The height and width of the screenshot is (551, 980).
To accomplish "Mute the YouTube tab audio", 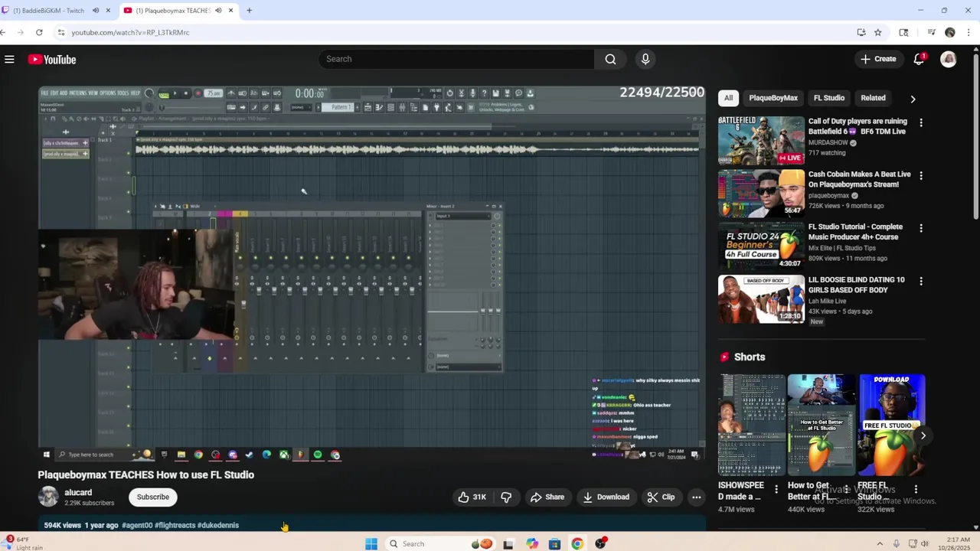I will [218, 11].
